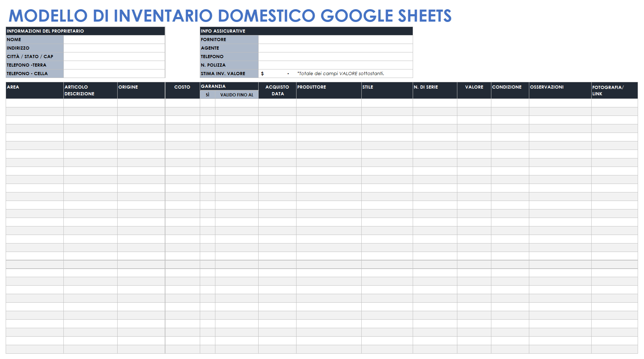The image size is (644, 359).
Task: Select the 'FORNITORE' label cell
Action: click(229, 40)
